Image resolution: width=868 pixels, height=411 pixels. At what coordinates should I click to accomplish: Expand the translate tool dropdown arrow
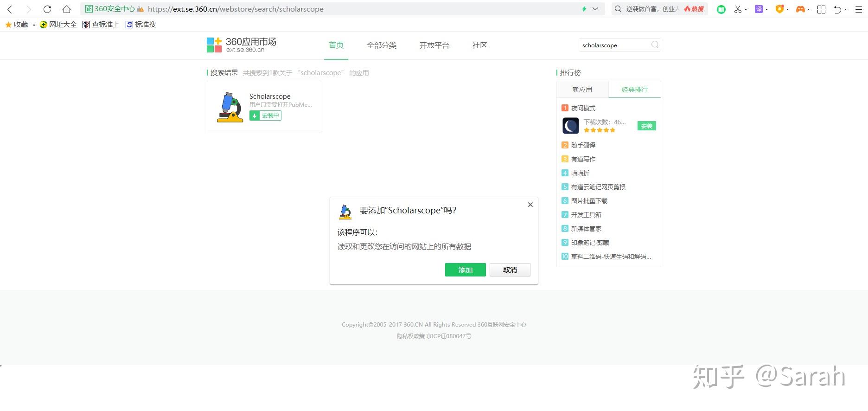coord(766,9)
